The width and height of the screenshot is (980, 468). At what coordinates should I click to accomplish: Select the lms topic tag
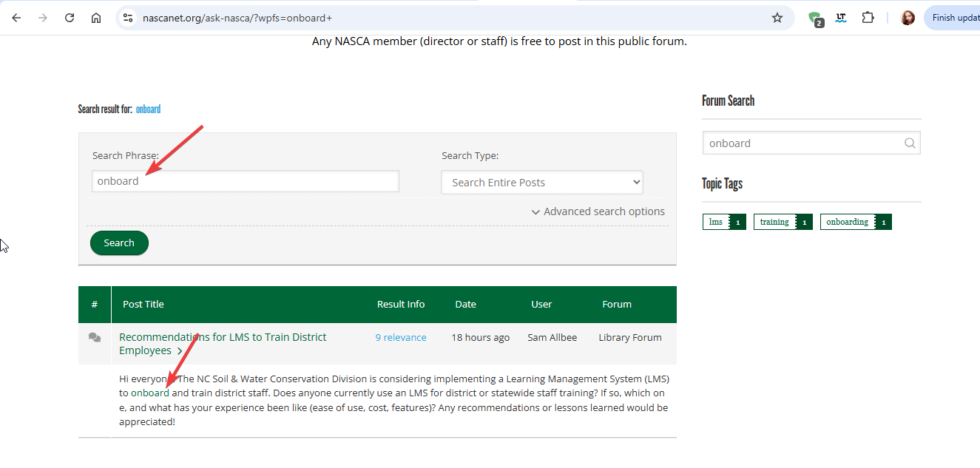tap(716, 222)
